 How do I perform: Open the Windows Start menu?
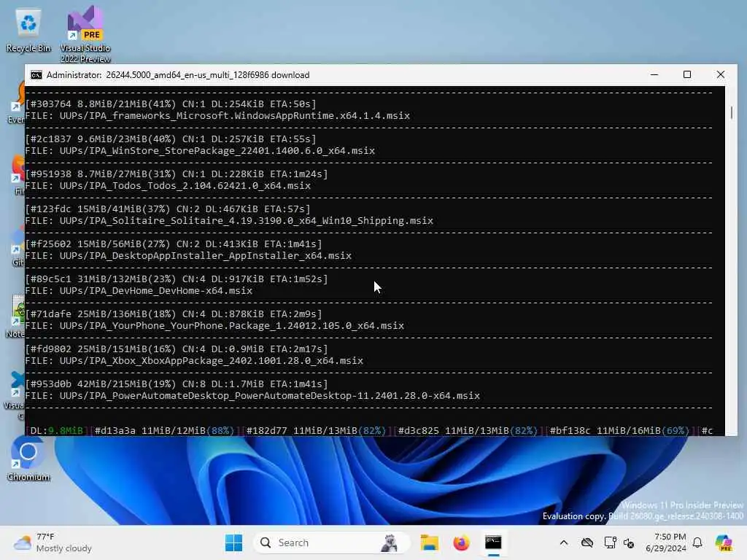233,542
